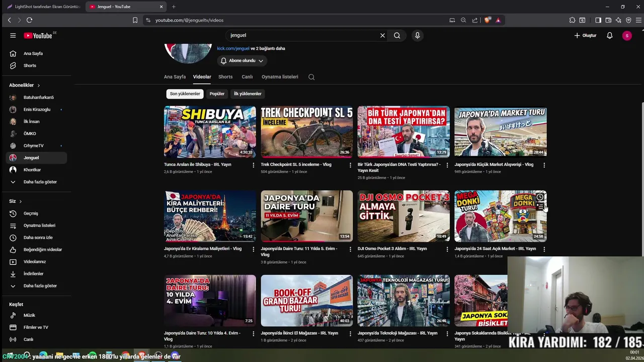The width and height of the screenshot is (644, 362).
Task: Open the Japonya'da Daire Turu 11 Yılda thumbnail
Action: [307, 216]
